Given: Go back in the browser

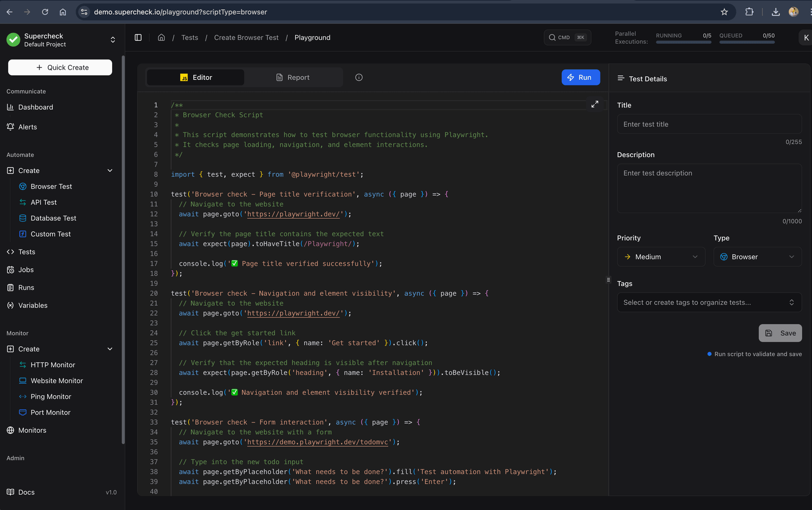Looking at the screenshot, I should coord(10,12).
